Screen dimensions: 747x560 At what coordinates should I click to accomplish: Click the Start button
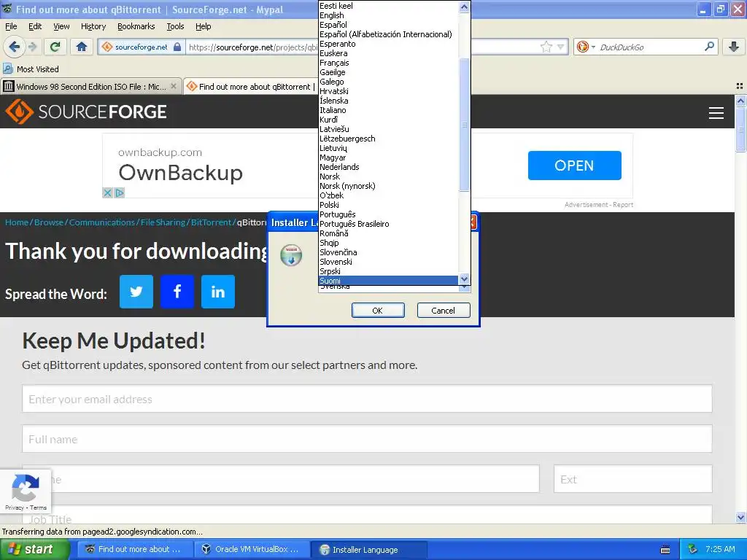click(34, 549)
